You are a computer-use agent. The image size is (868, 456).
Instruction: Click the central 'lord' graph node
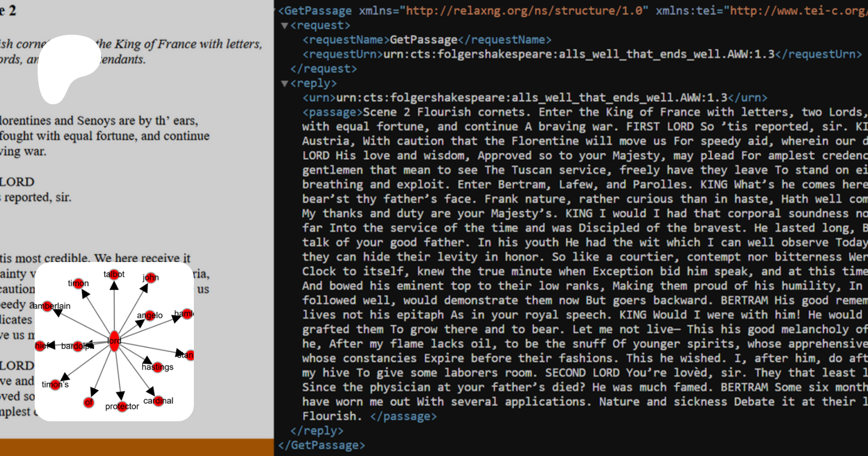tap(114, 341)
